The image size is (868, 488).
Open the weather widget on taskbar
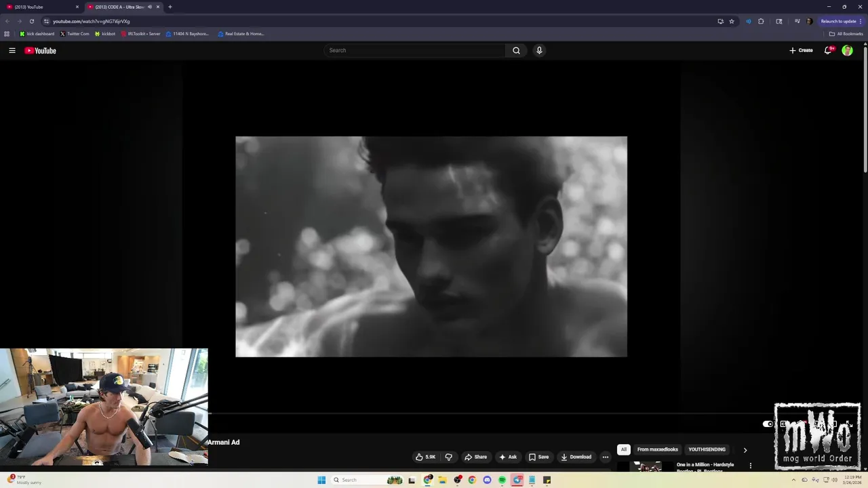pos(24,480)
